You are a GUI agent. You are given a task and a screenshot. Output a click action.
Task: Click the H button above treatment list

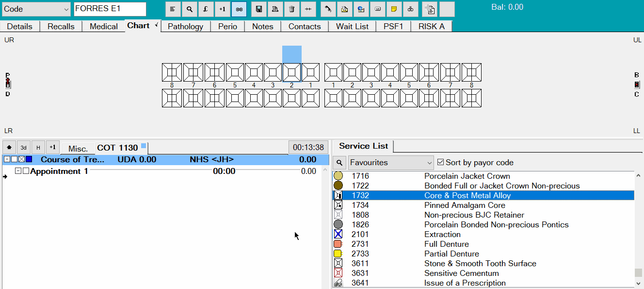point(38,148)
